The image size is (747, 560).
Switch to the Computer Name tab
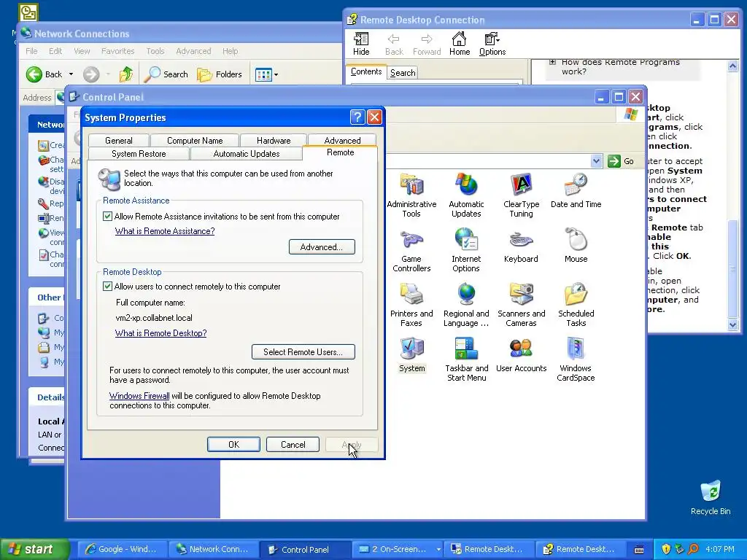point(194,141)
